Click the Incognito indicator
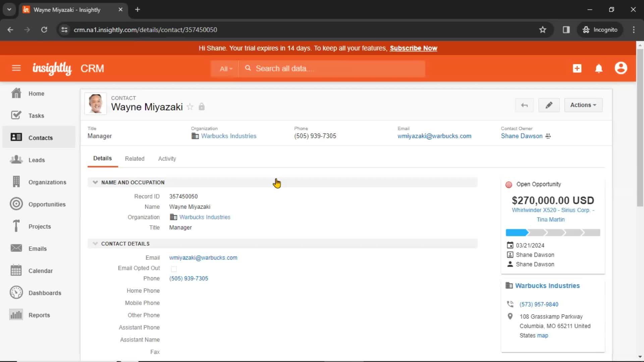Image resolution: width=644 pixels, height=362 pixels. click(x=600, y=30)
